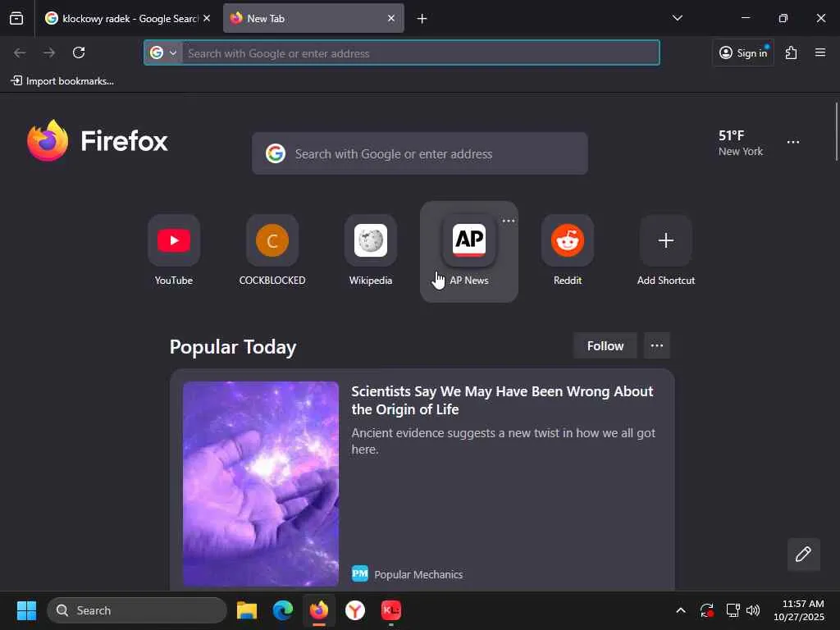Open the AP News shortcut options menu

[x=509, y=221]
